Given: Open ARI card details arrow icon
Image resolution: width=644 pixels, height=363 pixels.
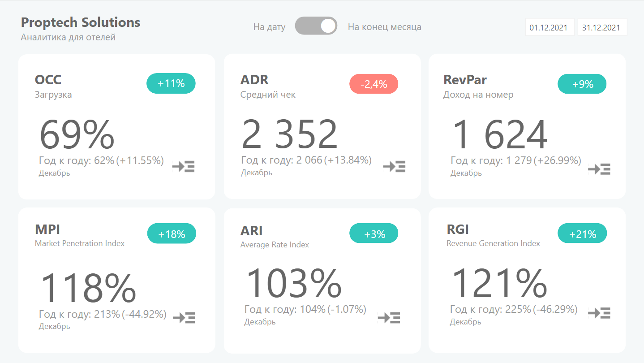Looking at the screenshot, I should pos(389,318).
